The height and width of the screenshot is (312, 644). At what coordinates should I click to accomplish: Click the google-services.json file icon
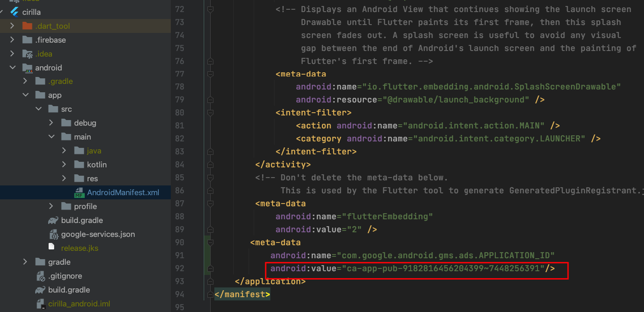tap(53, 235)
